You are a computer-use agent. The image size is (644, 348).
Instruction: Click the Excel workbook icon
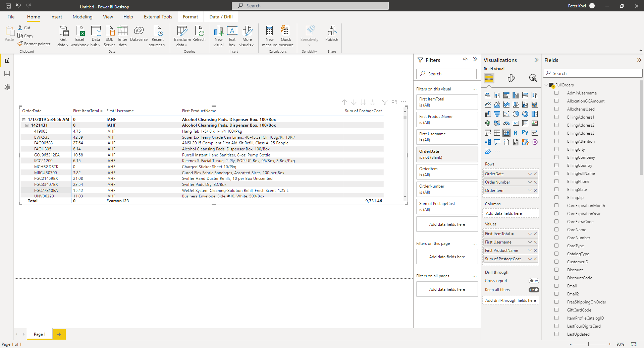coord(80,36)
